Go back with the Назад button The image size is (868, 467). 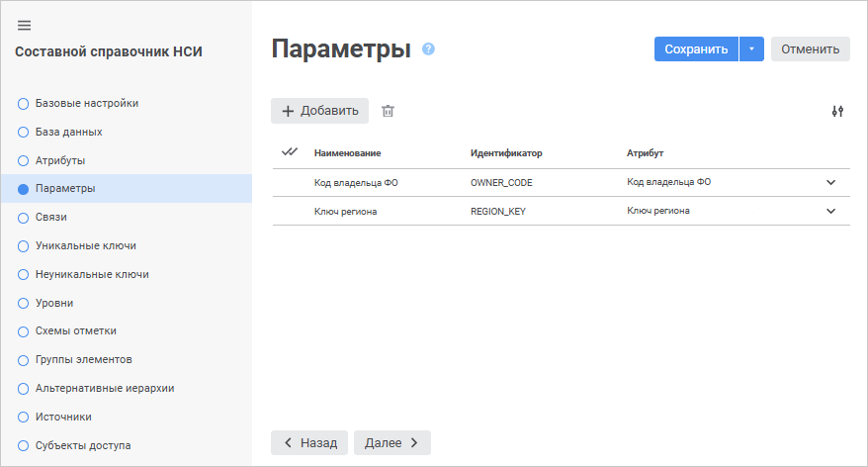(x=310, y=442)
